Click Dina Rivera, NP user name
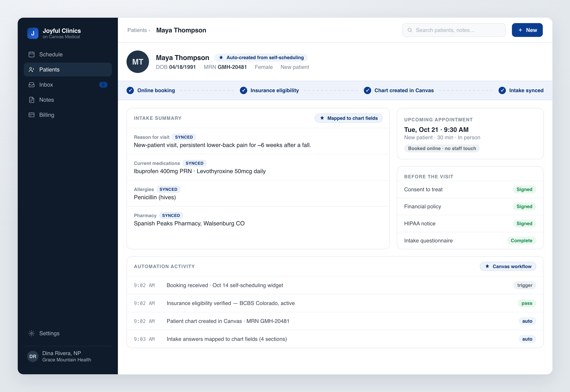The width and height of the screenshot is (570, 392). tap(61, 353)
